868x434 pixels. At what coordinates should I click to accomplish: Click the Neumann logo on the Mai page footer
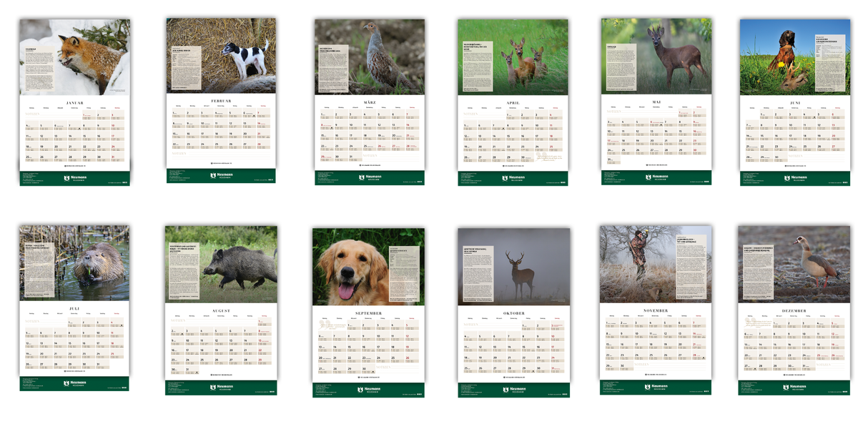coord(657,176)
